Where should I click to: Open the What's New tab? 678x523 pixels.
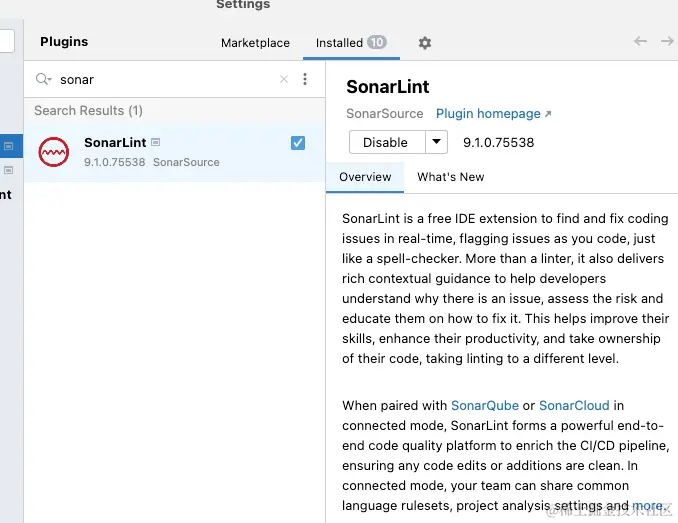[450, 177]
